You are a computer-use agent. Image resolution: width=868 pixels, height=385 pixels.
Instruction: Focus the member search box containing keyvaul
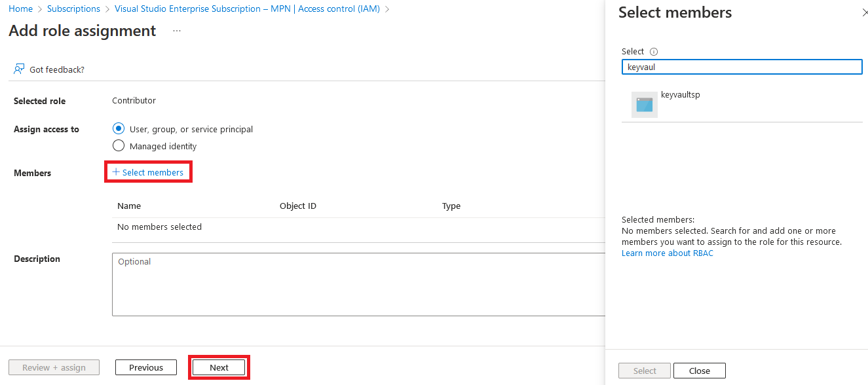click(742, 67)
